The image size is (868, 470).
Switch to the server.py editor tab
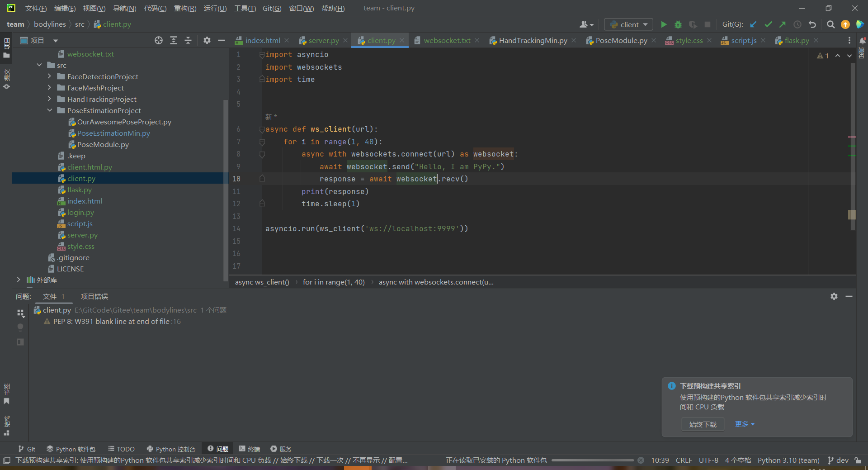(323, 40)
